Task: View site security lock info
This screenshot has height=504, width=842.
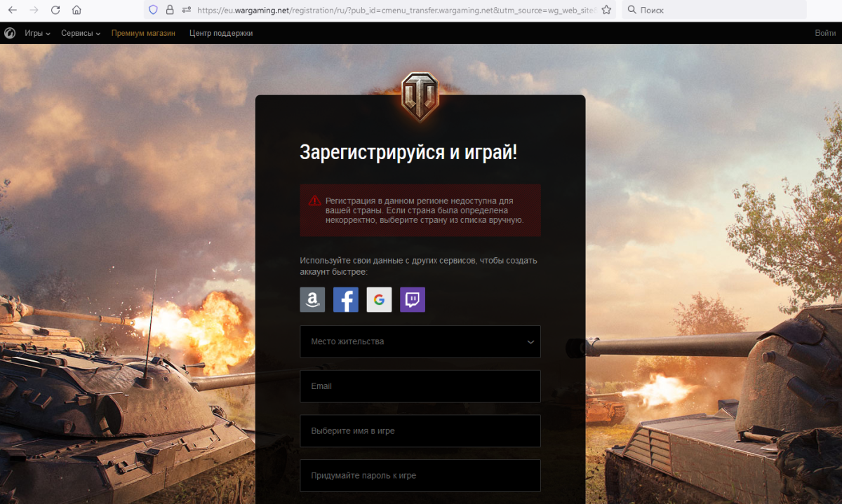Action: (170, 10)
